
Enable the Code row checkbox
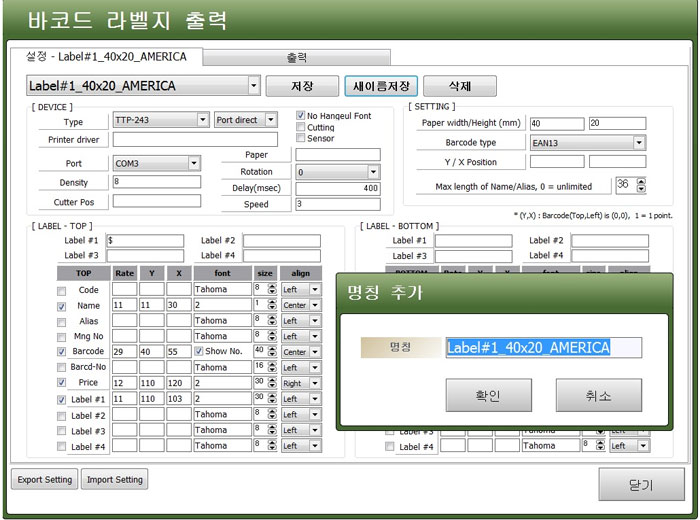62,291
